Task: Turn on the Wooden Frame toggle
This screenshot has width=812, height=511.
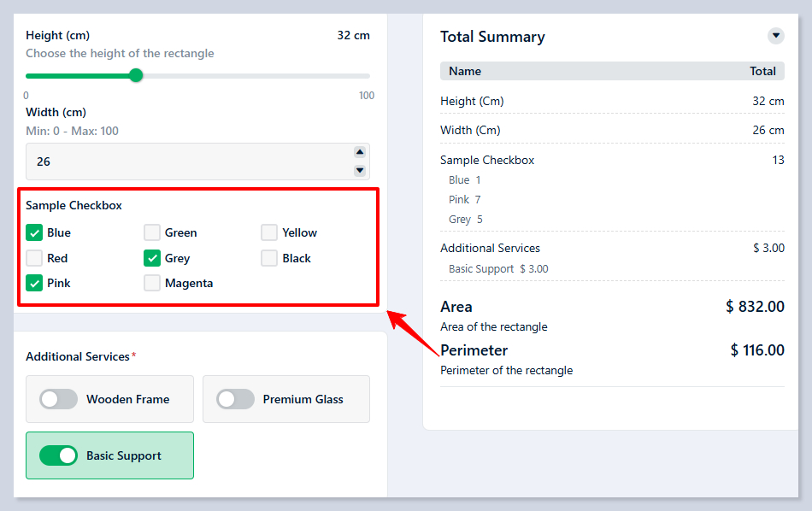Action: [59, 399]
